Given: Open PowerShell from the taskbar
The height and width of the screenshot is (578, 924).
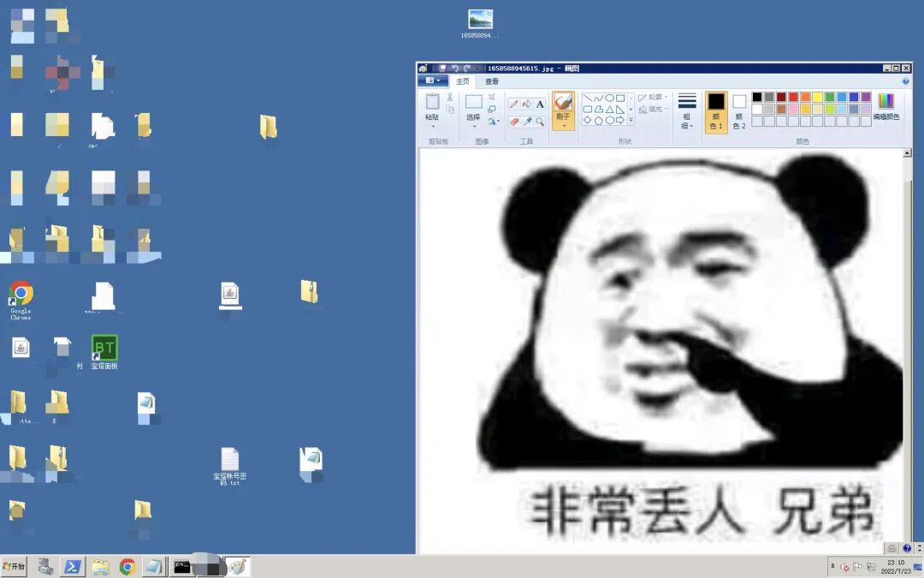Looking at the screenshot, I should click(x=73, y=567).
